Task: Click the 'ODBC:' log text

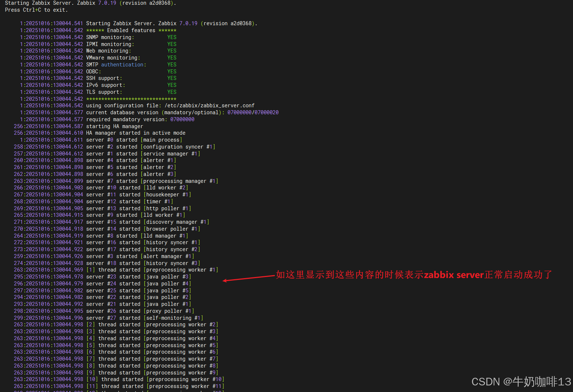Action: [93, 72]
